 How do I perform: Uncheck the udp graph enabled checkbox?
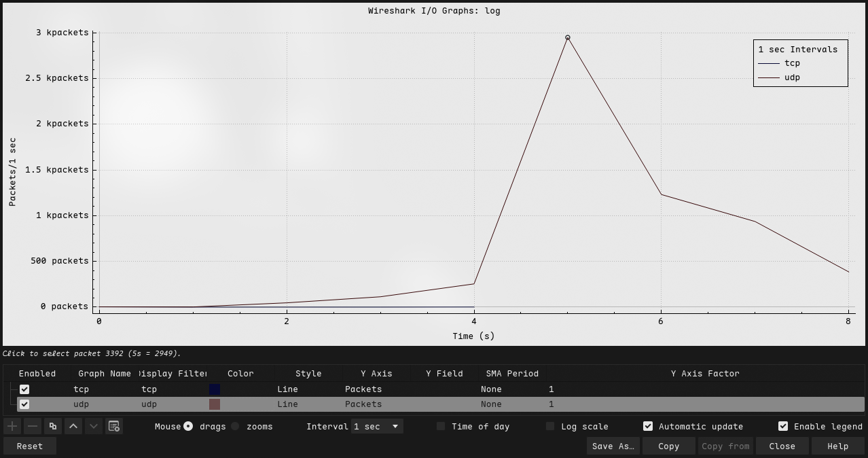(x=24, y=404)
